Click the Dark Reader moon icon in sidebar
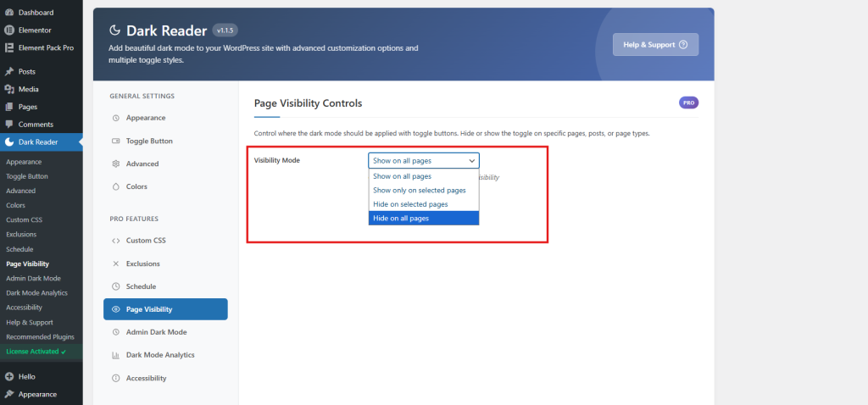This screenshot has width=868, height=405. [x=8, y=142]
